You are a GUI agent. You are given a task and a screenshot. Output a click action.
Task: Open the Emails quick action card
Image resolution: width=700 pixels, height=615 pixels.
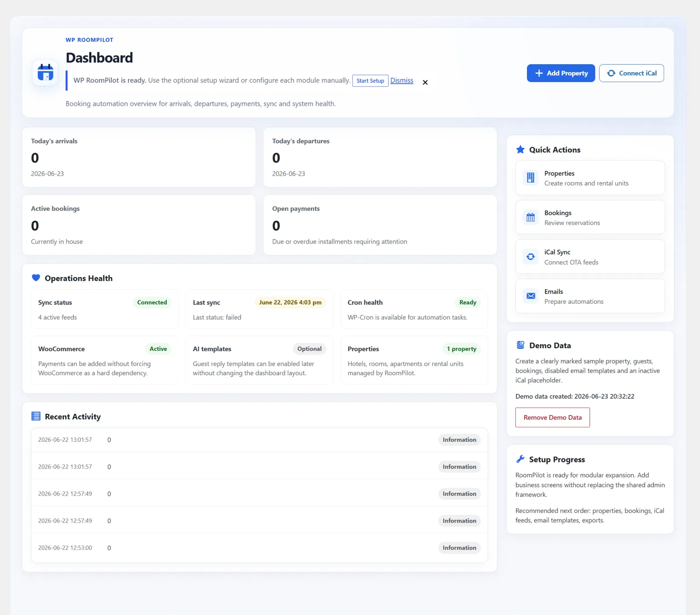590,296
